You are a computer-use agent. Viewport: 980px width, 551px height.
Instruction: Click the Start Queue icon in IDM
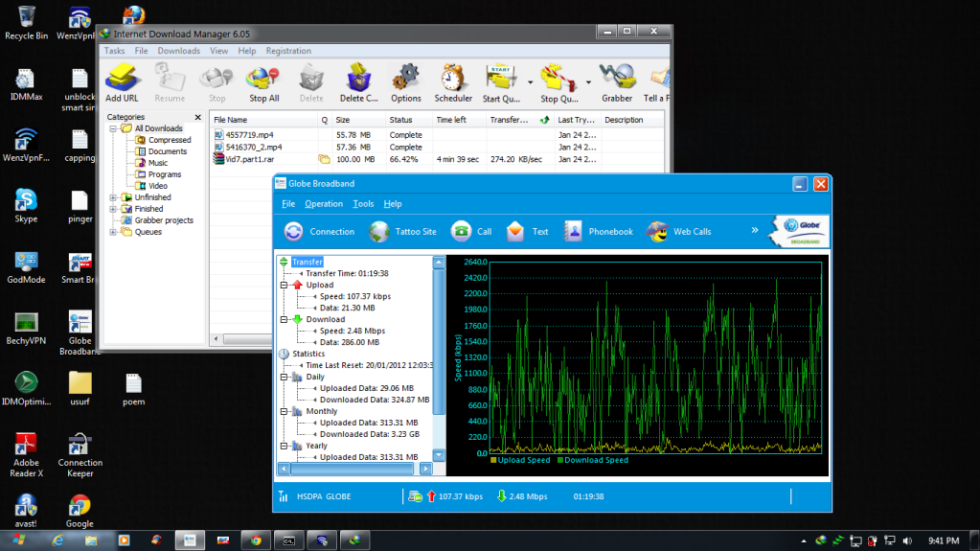tap(501, 82)
